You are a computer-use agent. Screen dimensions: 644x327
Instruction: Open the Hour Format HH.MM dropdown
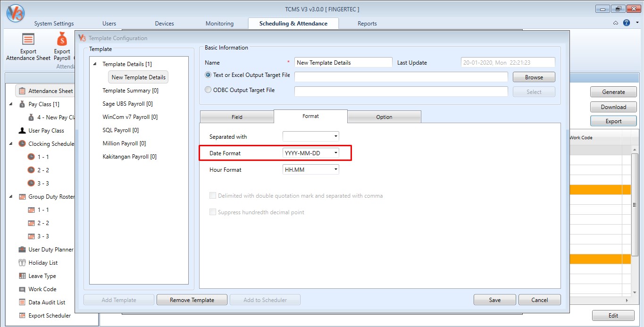(310, 169)
